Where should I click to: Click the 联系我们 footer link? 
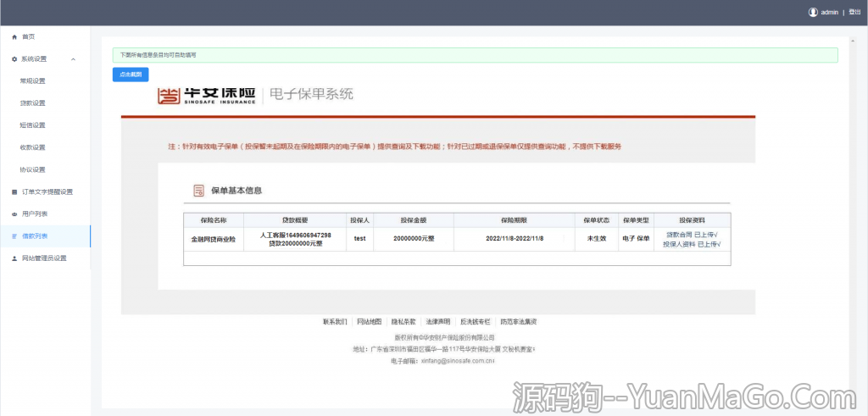tap(335, 321)
